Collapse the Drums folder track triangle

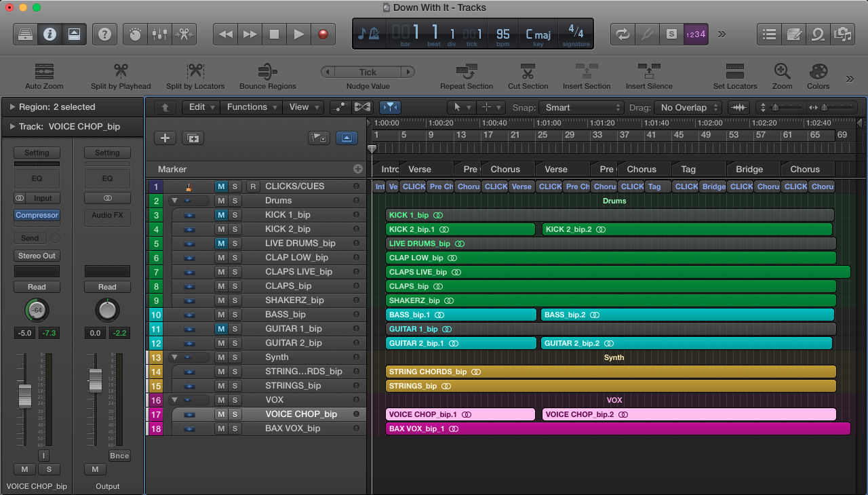[174, 201]
